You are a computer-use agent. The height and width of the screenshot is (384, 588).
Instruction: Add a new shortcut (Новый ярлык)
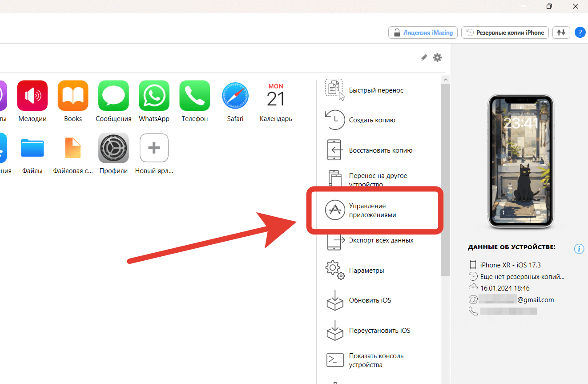point(154,148)
